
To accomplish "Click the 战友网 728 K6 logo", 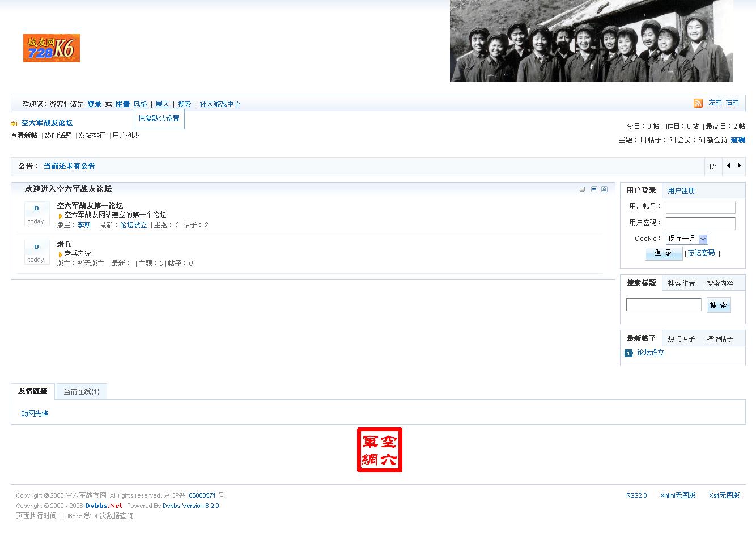I will coord(52,48).
